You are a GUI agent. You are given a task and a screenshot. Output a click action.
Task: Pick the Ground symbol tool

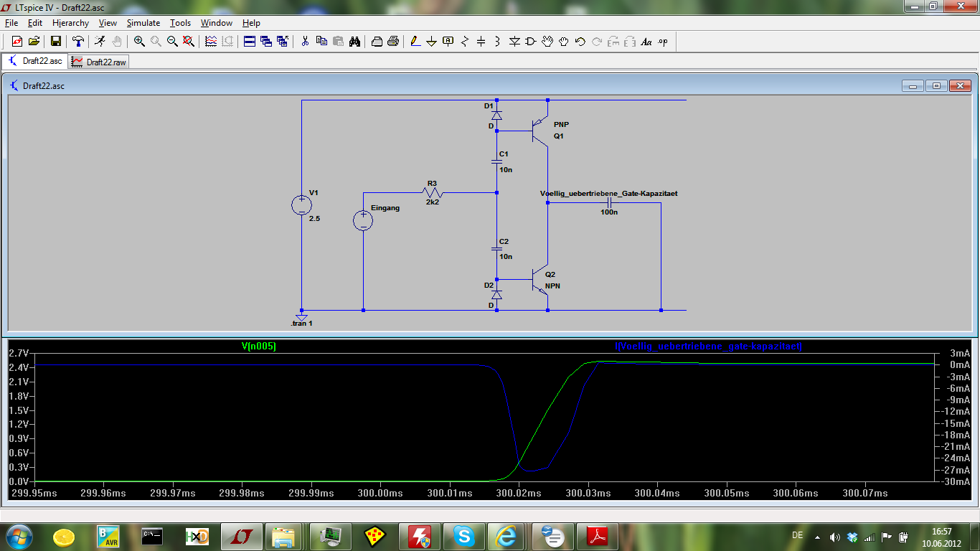[431, 42]
